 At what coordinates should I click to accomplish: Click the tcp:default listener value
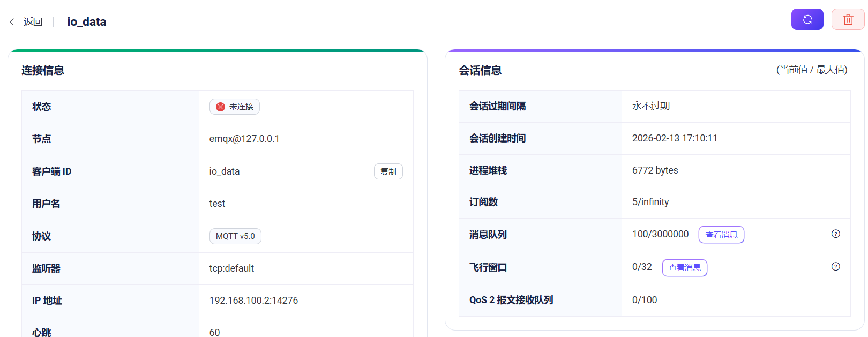point(231,268)
